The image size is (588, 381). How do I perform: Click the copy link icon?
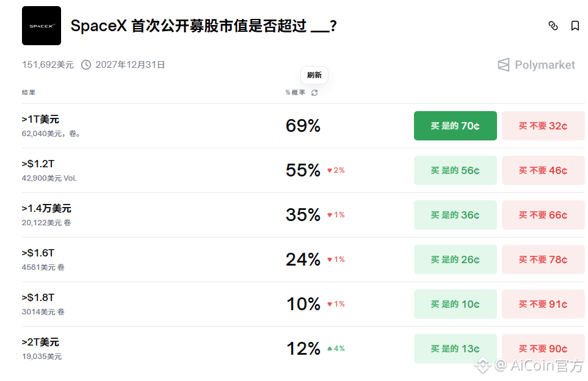pos(553,26)
